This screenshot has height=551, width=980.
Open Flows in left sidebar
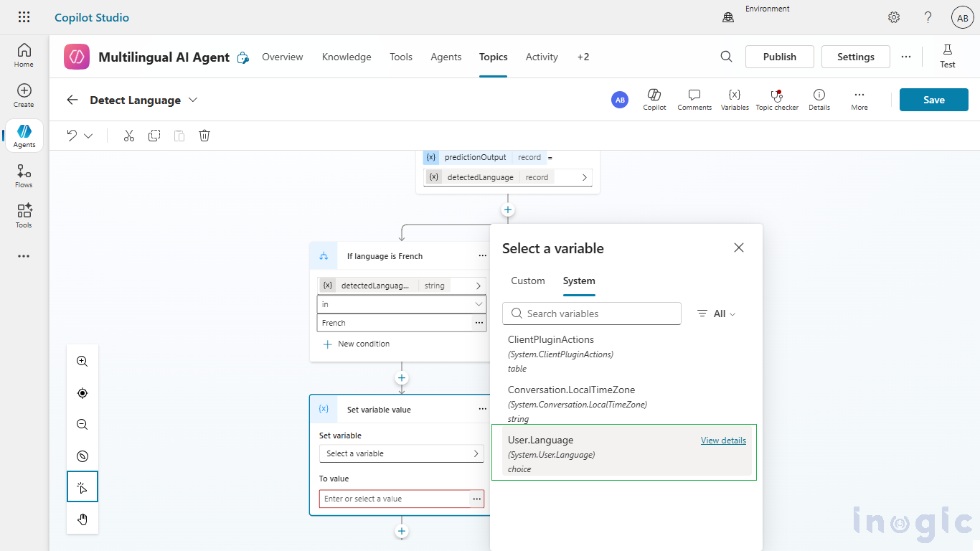pyautogui.click(x=24, y=175)
